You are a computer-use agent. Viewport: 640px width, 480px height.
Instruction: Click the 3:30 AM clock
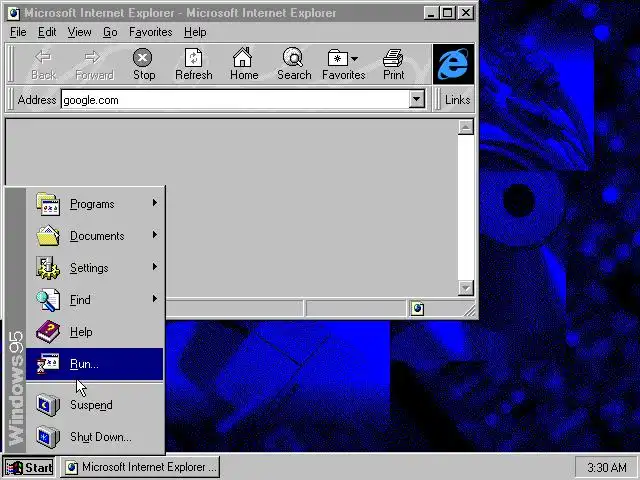[607, 467]
